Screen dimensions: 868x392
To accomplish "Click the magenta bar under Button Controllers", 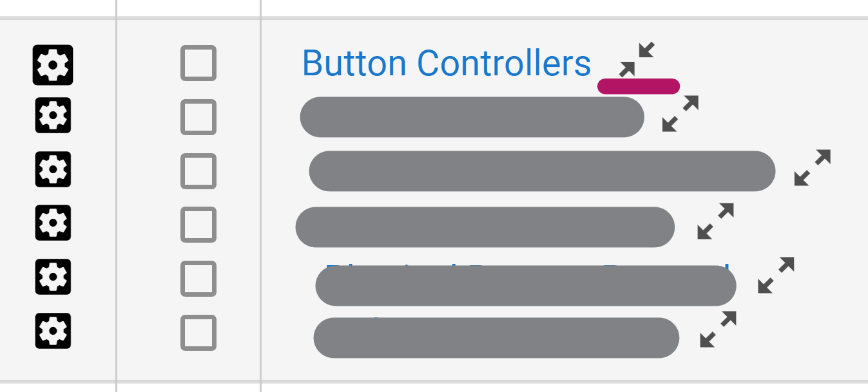I will pos(639,86).
